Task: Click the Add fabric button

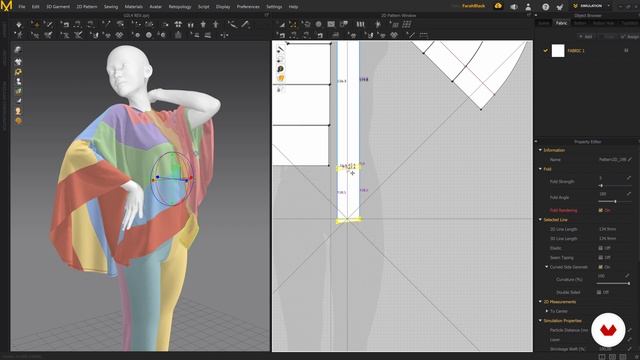Action: pyautogui.click(x=586, y=36)
